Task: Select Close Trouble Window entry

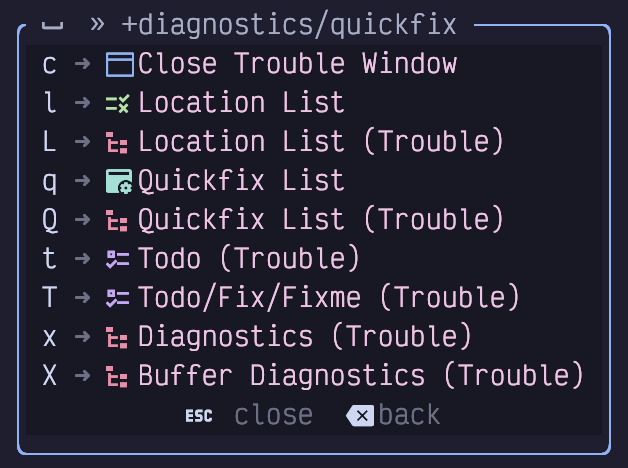Action: click(297, 65)
